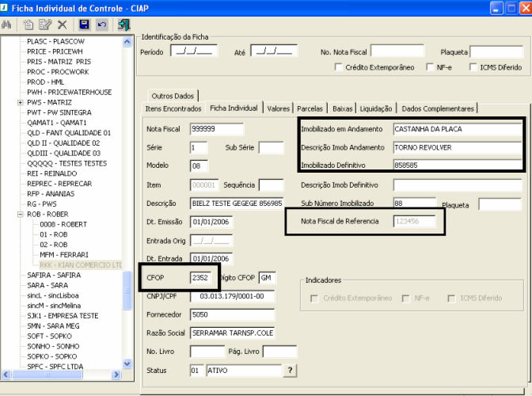Expand the PWS - MATRIZ tree node

pos(21,102)
